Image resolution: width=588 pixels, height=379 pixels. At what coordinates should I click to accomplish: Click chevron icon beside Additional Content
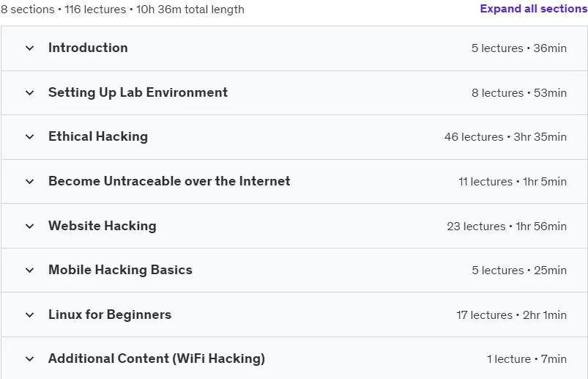29,359
